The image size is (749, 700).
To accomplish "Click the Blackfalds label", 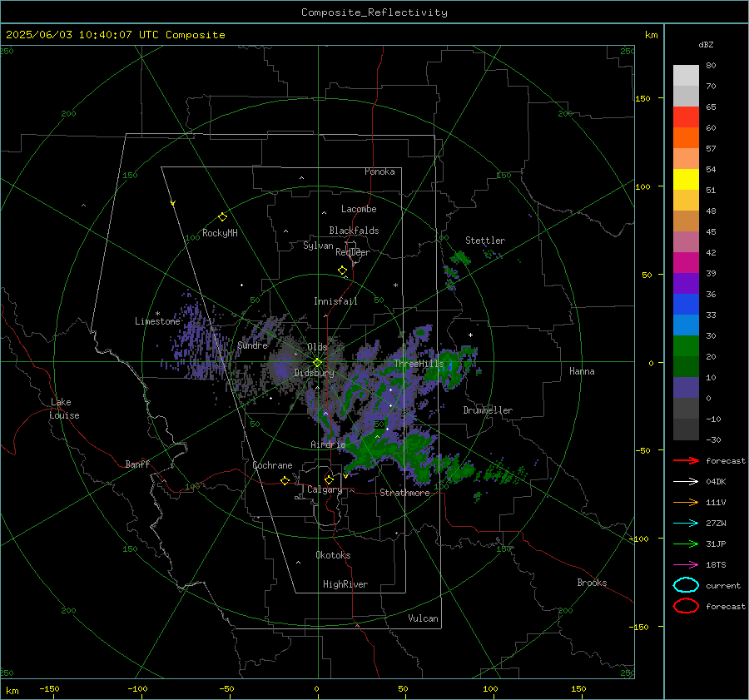I will click(354, 231).
